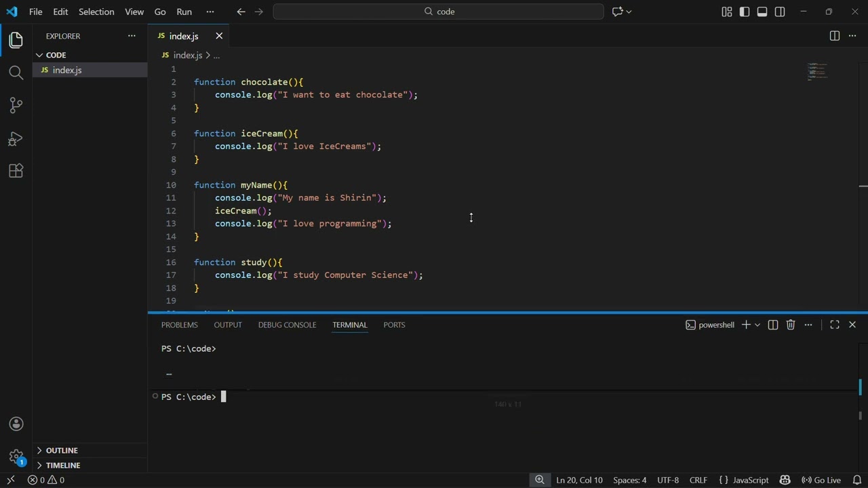
Task: Switch to the OUTPUT panel tab
Action: tap(228, 325)
